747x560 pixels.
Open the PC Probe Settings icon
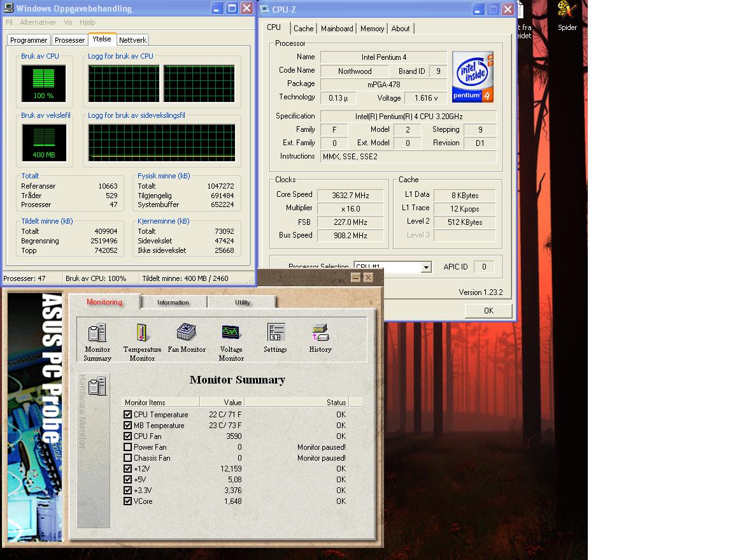point(275,338)
